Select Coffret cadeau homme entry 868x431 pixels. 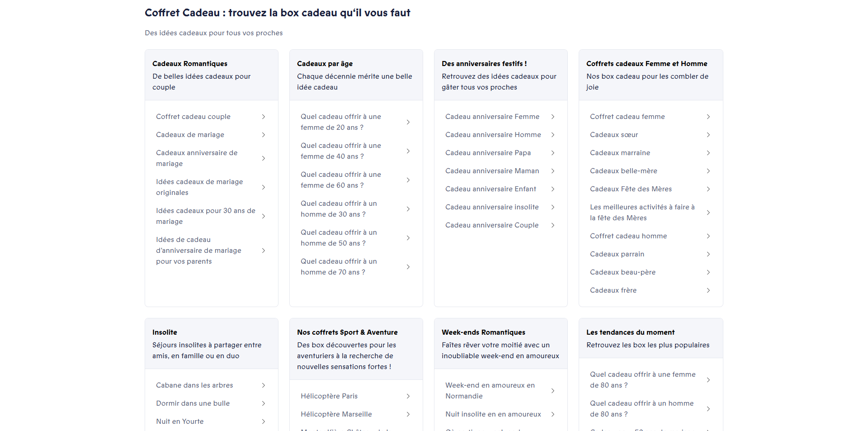pyautogui.click(x=651, y=236)
